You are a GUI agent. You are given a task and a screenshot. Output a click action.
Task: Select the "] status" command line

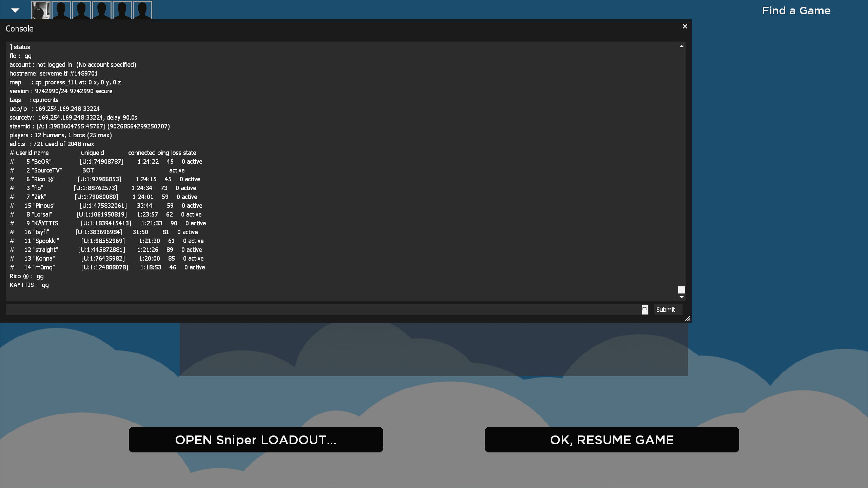click(x=20, y=47)
